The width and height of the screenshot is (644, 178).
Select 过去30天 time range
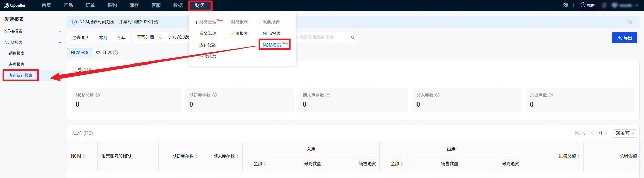coord(81,37)
